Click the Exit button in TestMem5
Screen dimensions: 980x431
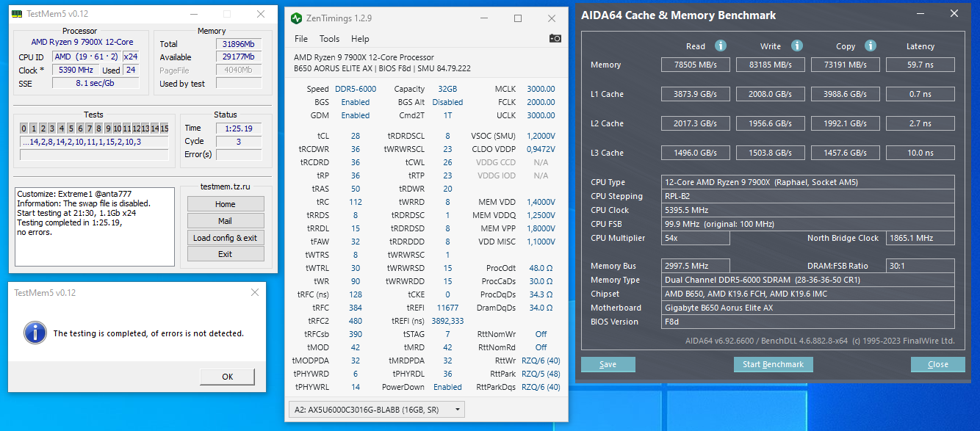point(226,254)
